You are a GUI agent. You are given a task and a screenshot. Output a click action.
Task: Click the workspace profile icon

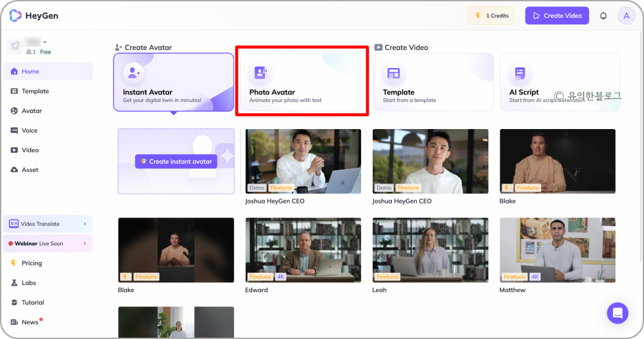pos(15,46)
